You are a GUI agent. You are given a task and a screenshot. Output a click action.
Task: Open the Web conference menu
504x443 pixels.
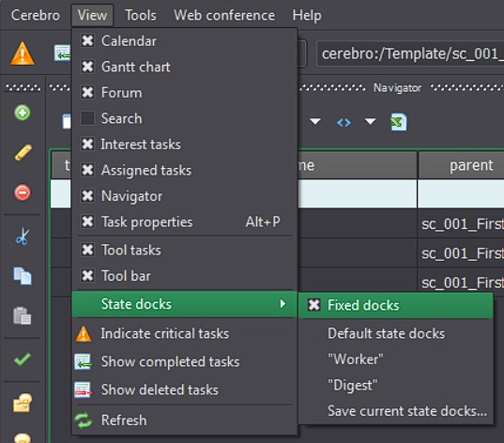pyautogui.click(x=224, y=15)
